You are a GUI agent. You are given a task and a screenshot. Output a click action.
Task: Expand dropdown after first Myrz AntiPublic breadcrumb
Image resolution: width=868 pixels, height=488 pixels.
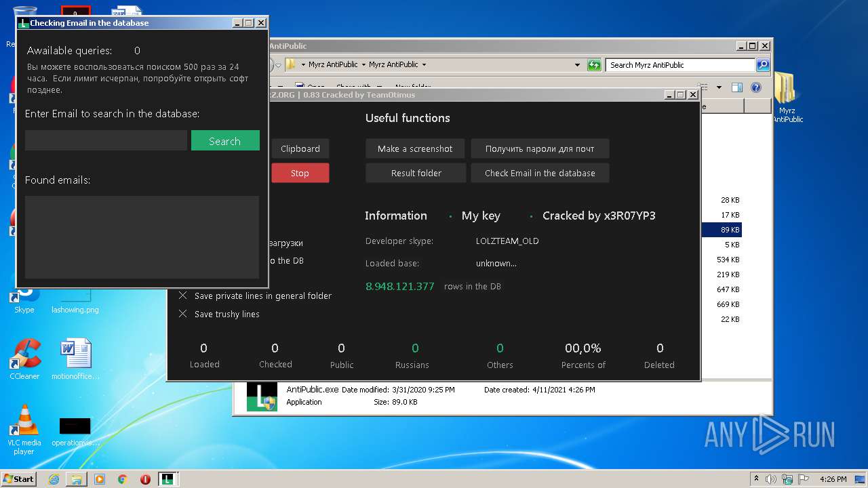coord(363,65)
